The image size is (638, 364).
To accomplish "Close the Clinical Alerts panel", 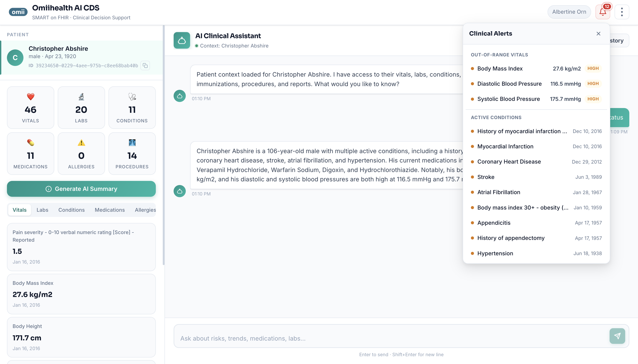I will [598, 33].
